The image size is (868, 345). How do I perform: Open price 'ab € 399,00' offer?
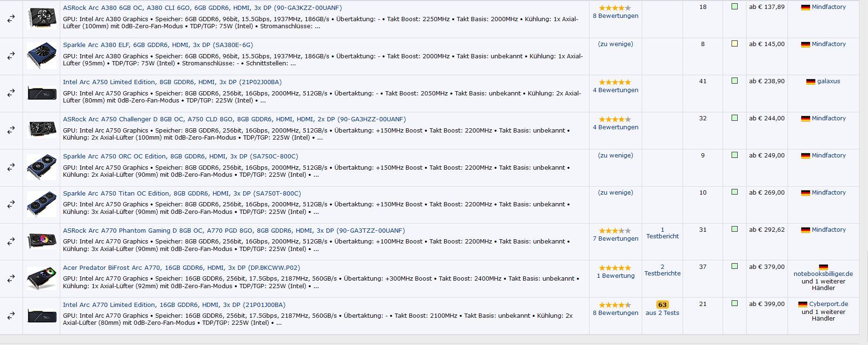tap(767, 304)
